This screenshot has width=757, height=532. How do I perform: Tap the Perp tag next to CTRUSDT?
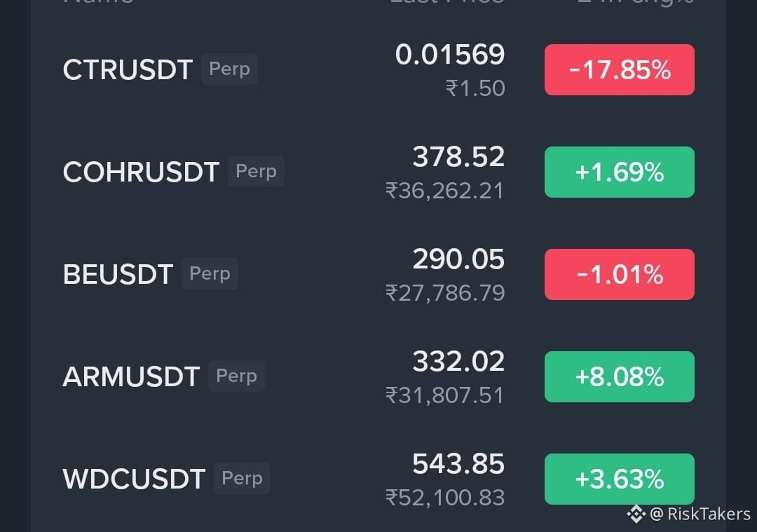(229, 69)
